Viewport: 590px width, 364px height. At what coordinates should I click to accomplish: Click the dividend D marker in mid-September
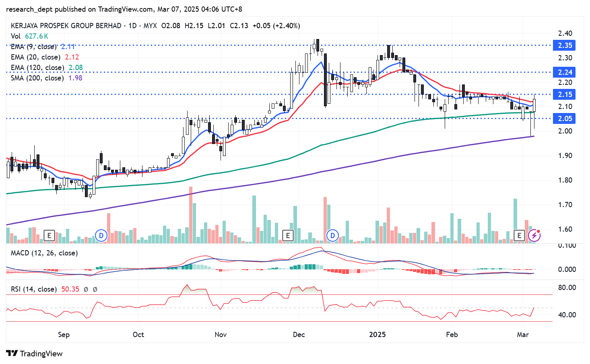point(101,235)
